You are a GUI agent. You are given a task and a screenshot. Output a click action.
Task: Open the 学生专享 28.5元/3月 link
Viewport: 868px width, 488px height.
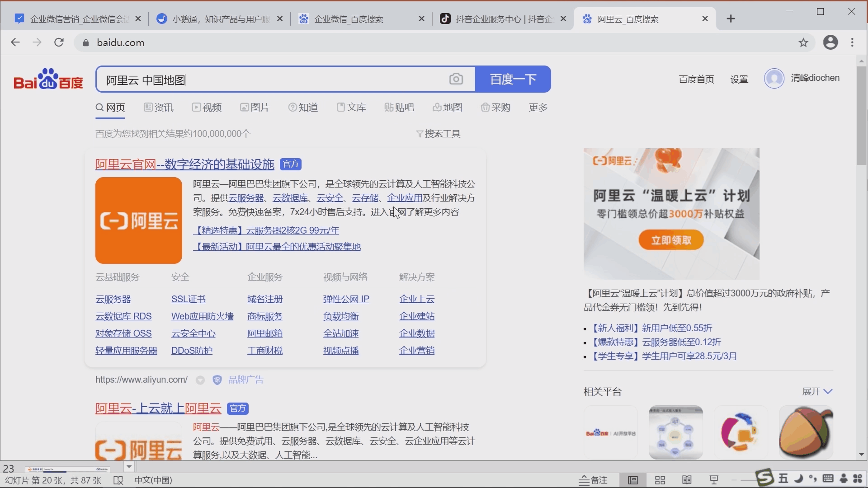point(664,356)
